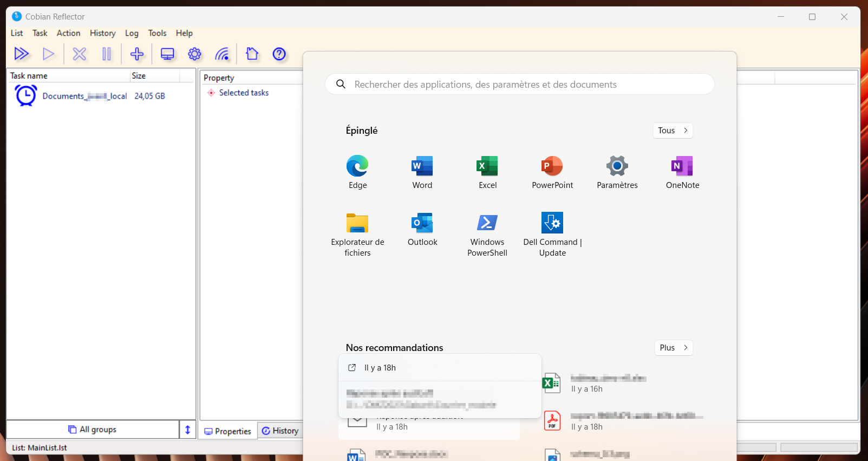Select the 24,05 GB size cell

(x=149, y=96)
